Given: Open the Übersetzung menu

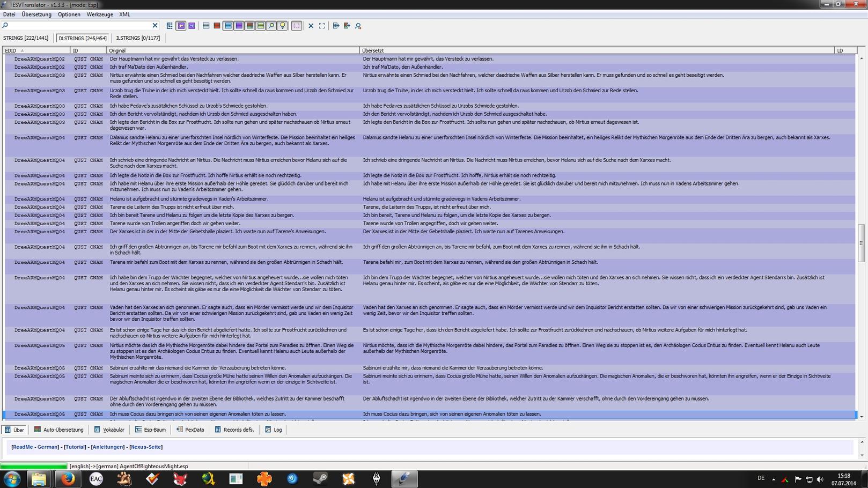Looking at the screenshot, I should point(36,14).
